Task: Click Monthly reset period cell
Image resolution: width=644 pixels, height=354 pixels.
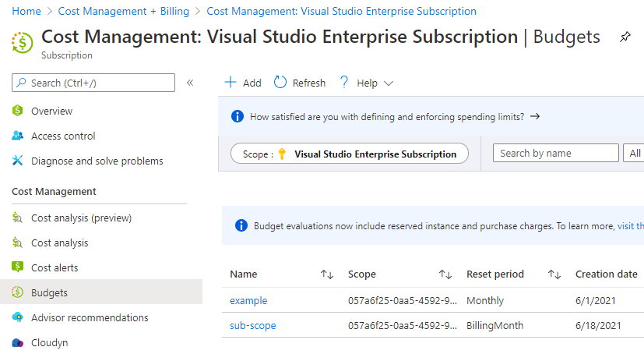Action: (x=484, y=300)
